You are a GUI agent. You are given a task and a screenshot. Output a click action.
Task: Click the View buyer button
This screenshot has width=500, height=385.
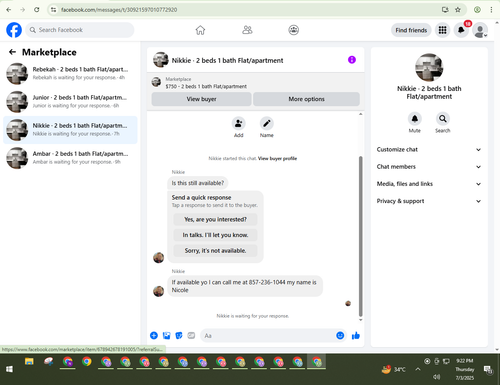coord(201,99)
